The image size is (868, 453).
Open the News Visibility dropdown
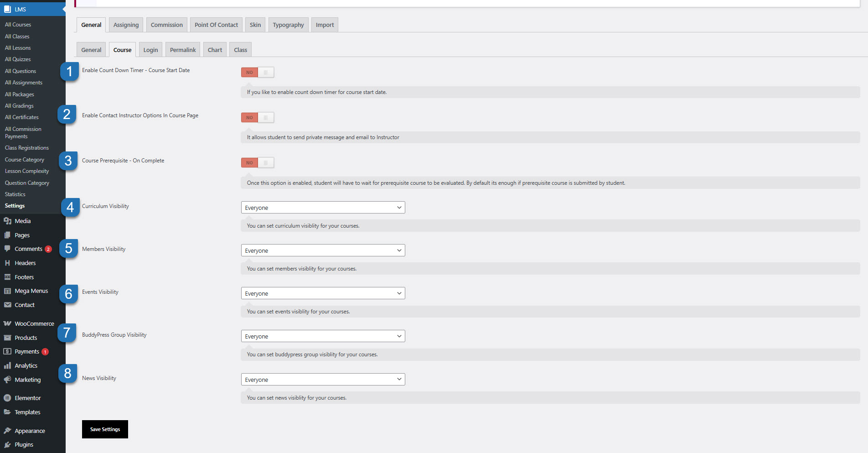323,380
